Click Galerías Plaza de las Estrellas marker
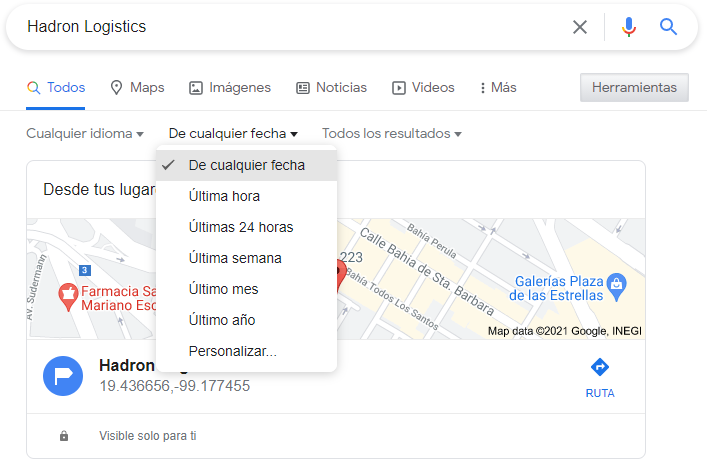The width and height of the screenshot is (707, 470). 616,287
